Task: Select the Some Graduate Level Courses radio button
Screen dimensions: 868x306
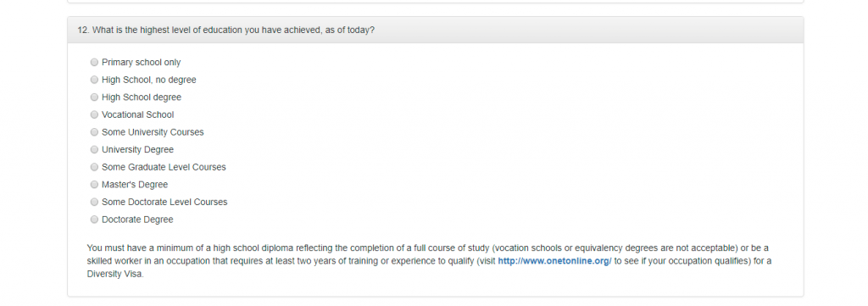Action: (94, 167)
